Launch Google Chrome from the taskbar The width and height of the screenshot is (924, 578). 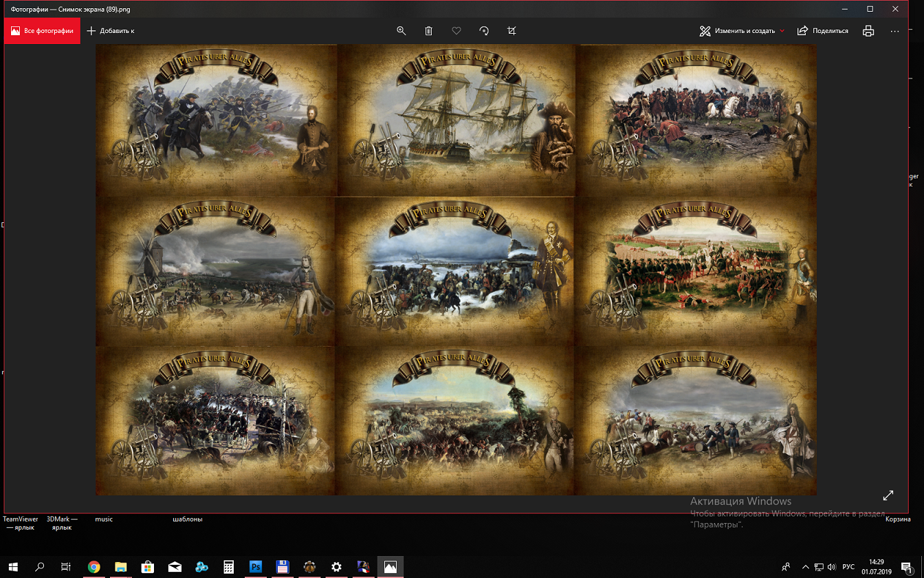coord(94,567)
